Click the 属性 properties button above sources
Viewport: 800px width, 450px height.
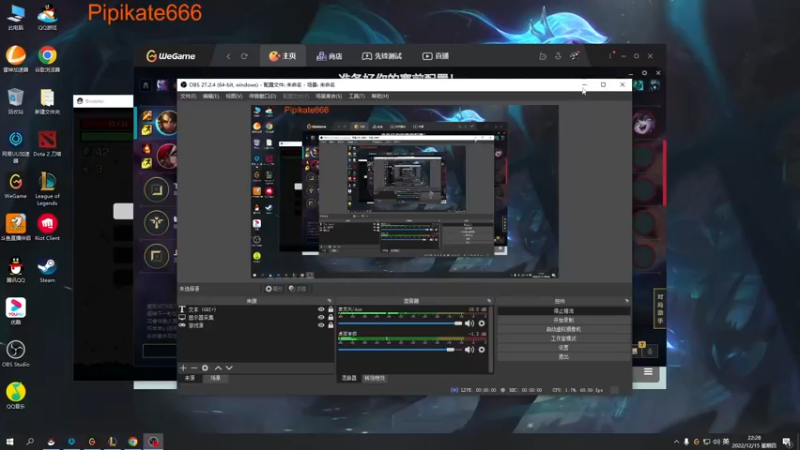[274, 289]
